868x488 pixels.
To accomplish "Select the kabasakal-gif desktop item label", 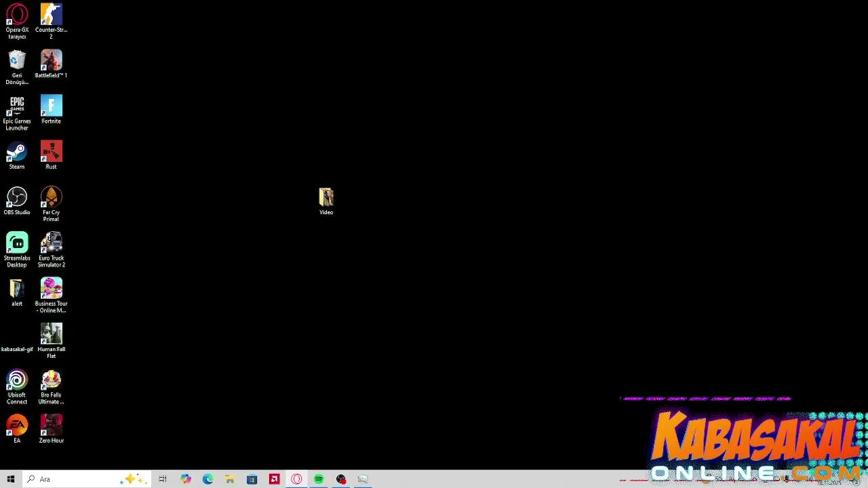I will [x=17, y=349].
